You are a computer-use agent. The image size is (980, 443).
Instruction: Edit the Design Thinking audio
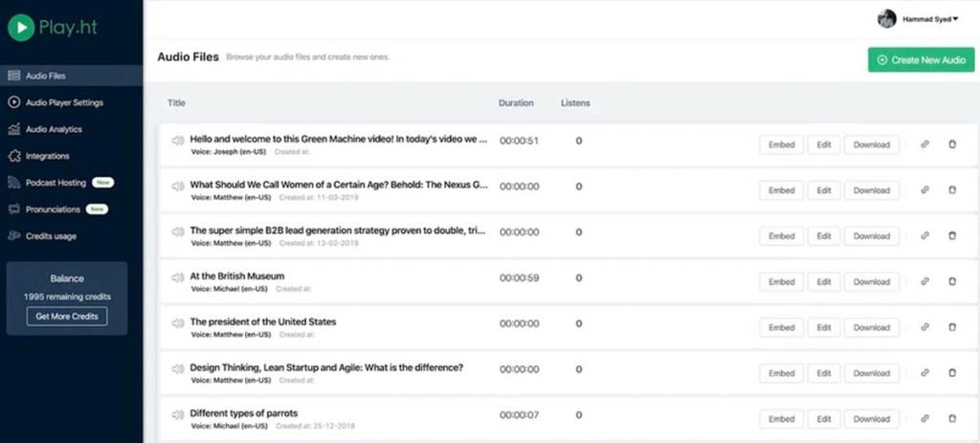(x=824, y=372)
